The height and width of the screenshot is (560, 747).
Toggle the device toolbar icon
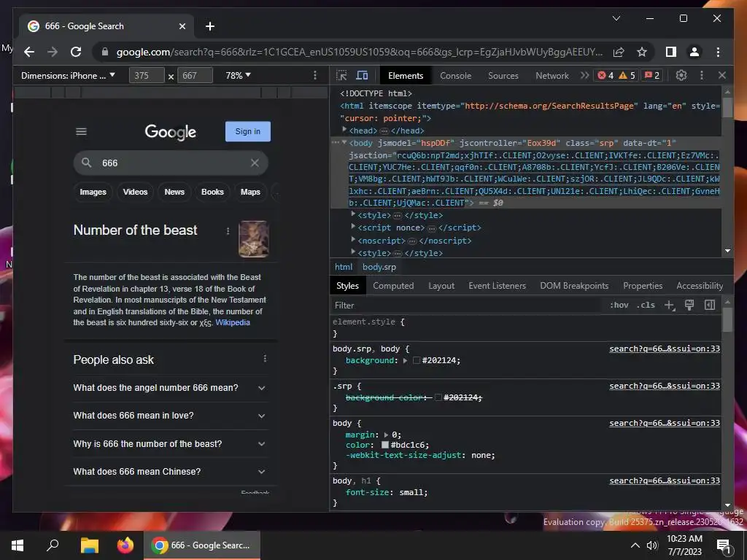click(362, 75)
